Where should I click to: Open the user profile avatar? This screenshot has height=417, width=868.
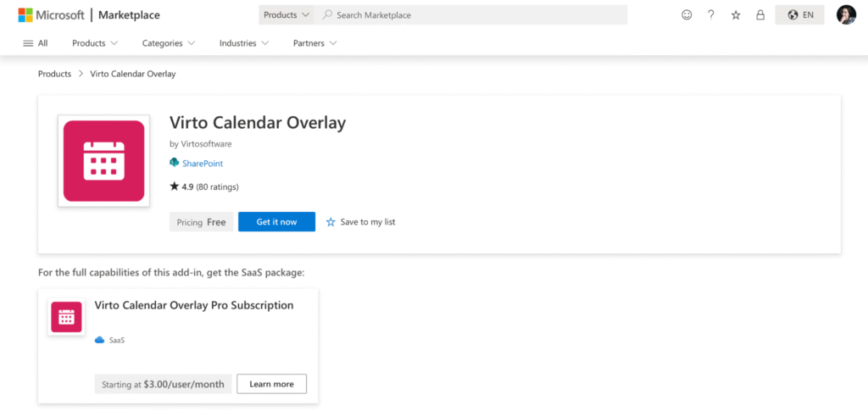tap(846, 15)
